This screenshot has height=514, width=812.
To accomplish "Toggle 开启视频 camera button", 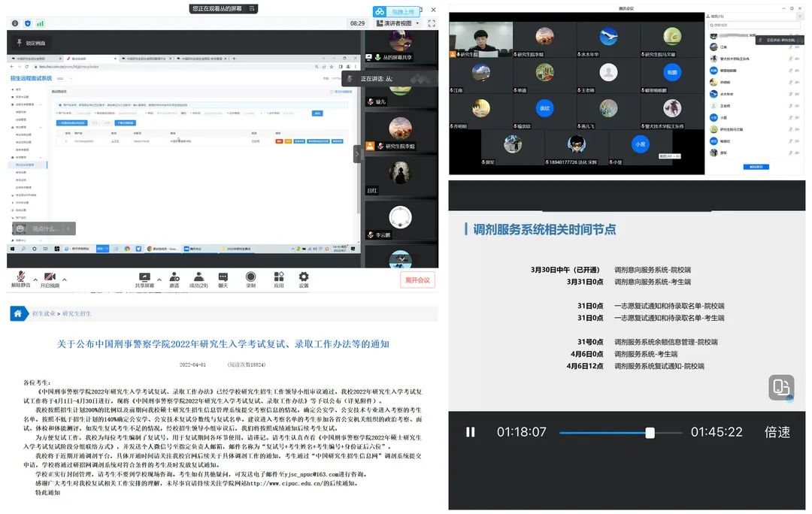I will click(x=50, y=279).
